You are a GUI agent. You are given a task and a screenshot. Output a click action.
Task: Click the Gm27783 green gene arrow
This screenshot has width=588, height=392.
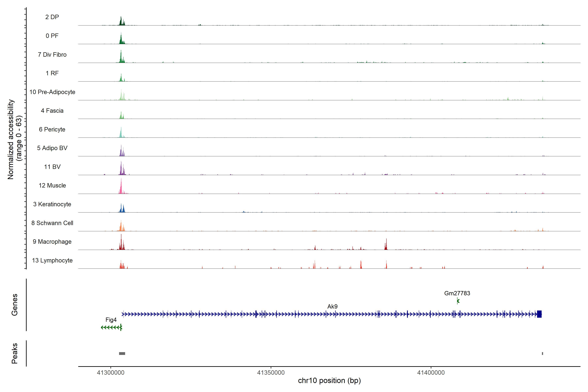(458, 301)
